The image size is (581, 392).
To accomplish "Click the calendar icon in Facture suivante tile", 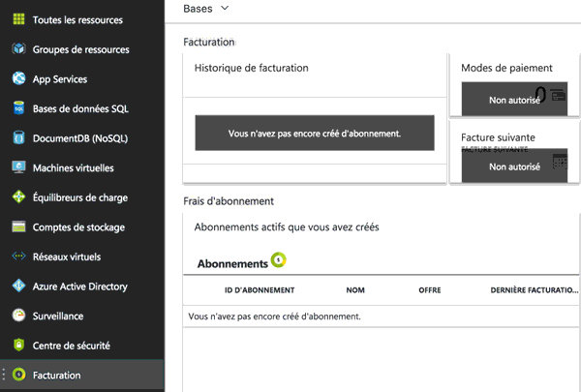I will (560, 162).
